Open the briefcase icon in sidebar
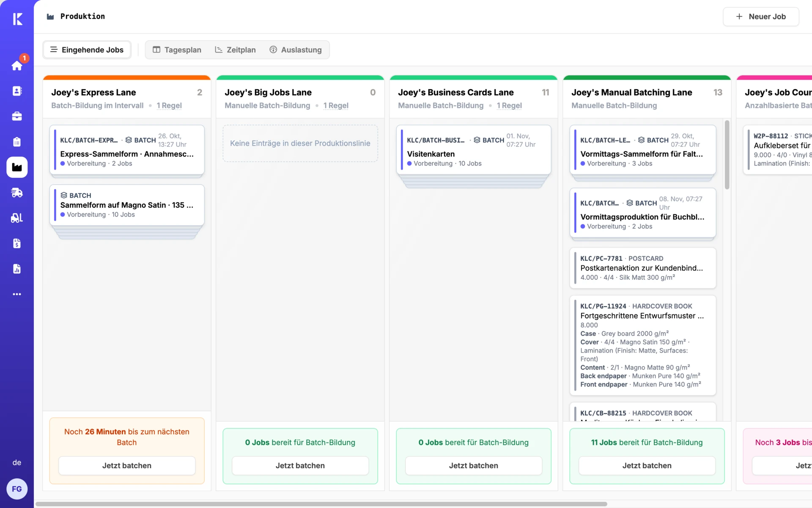812x508 pixels. (x=17, y=116)
